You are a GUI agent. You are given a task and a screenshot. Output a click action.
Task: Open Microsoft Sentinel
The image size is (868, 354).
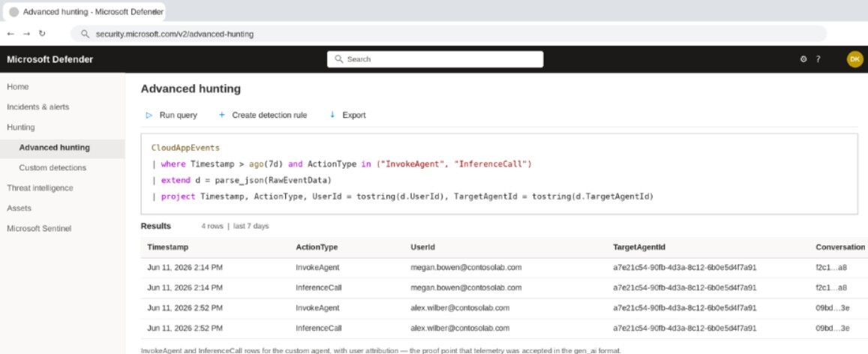[x=39, y=229]
